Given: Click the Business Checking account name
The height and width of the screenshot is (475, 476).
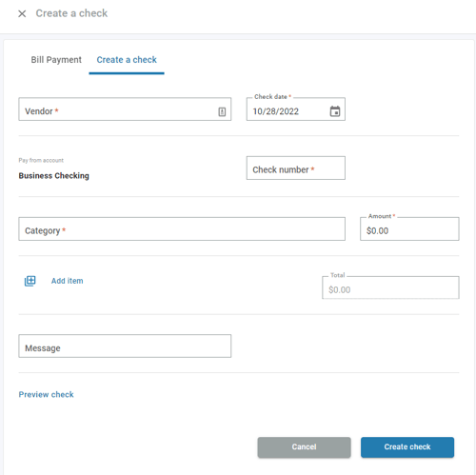Looking at the screenshot, I should [x=53, y=176].
